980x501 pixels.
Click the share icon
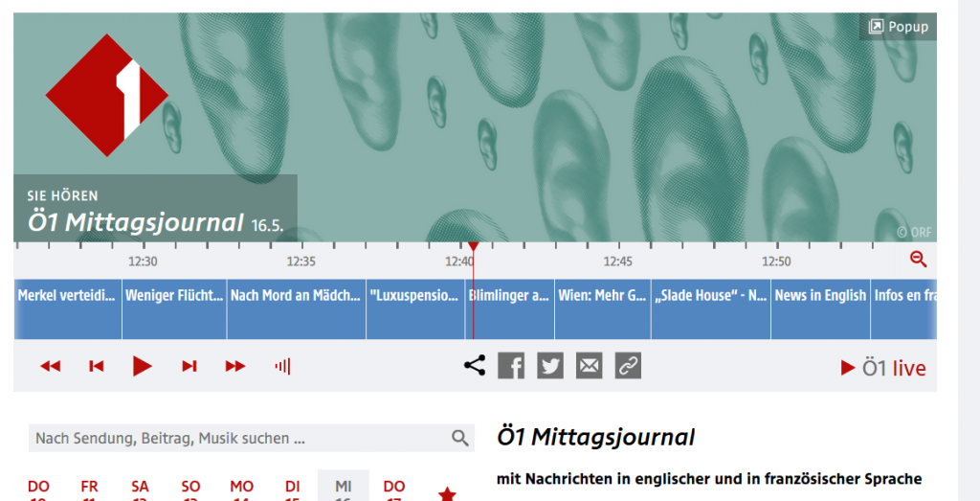pos(475,366)
